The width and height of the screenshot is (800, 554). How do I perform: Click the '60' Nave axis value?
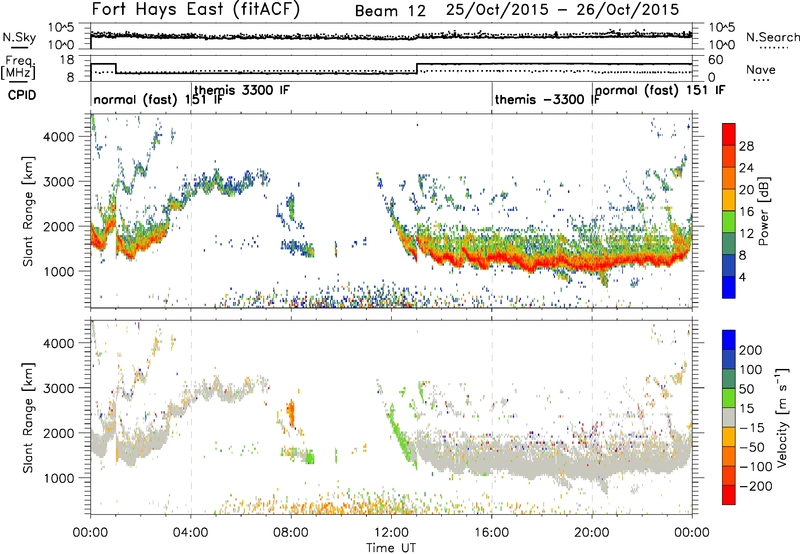716,60
